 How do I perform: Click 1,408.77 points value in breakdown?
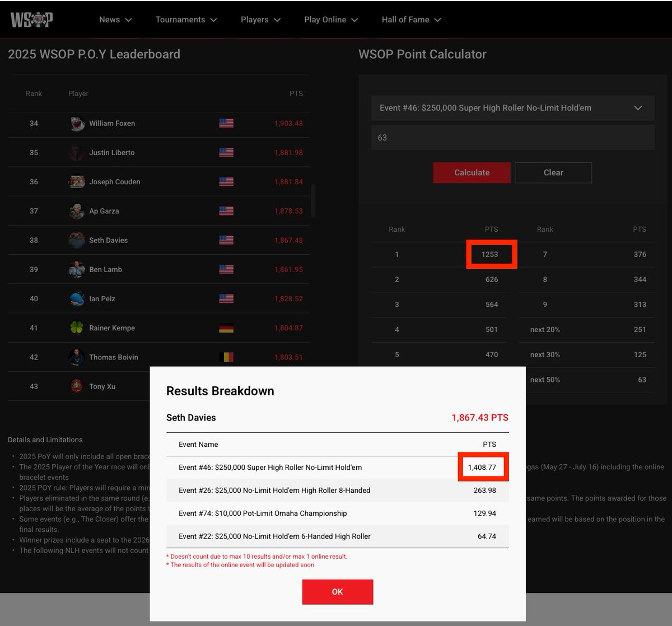[x=482, y=468]
